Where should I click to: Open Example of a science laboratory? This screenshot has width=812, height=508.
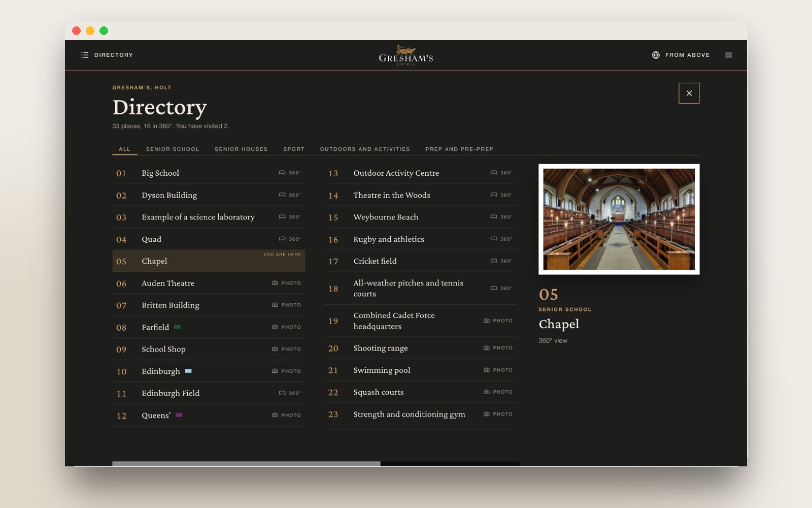(x=209, y=217)
